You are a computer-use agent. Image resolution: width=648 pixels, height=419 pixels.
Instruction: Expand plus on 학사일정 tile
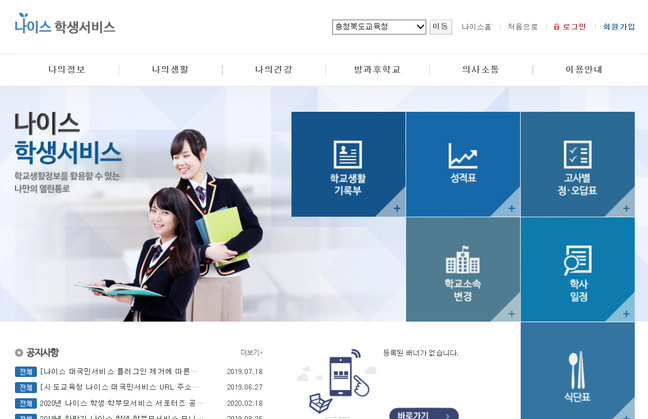coord(626,314)
